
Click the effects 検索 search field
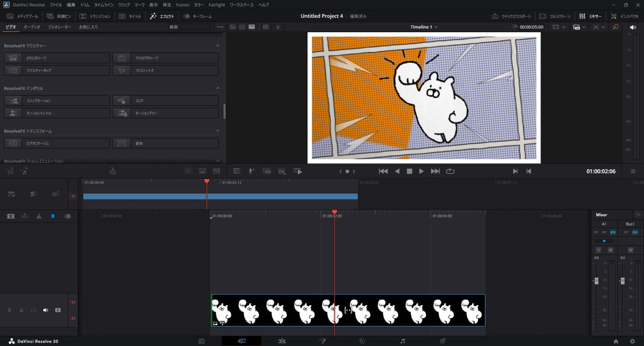click(x=189, y=26)
